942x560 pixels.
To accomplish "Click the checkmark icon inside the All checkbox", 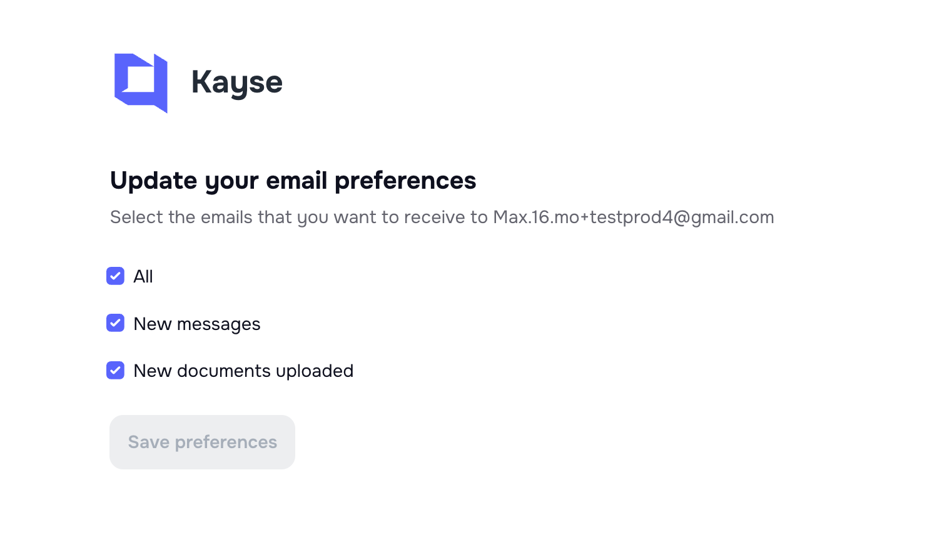I will pyautogui.click(x=115, y=276).
